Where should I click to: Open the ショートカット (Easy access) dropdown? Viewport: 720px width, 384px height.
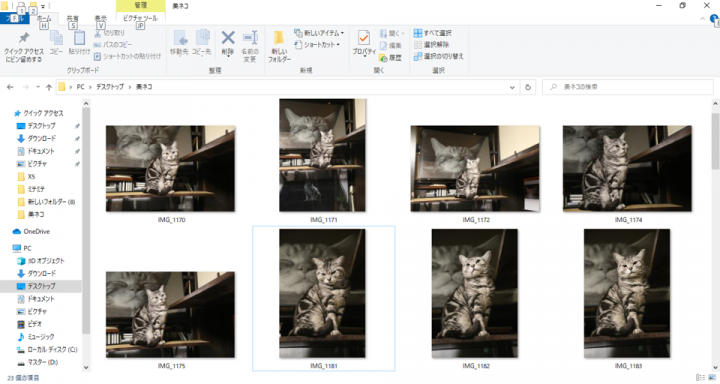tap(317, 45)
